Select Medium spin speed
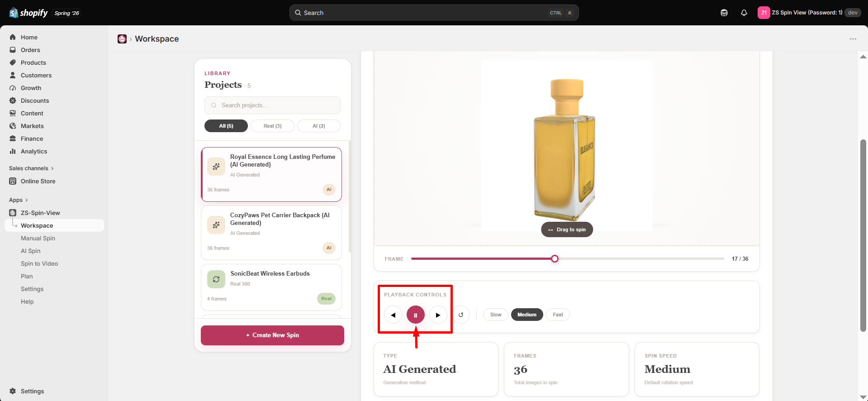Image resolution: width=868 pixels, height=401 pixels. pos(527,315)
